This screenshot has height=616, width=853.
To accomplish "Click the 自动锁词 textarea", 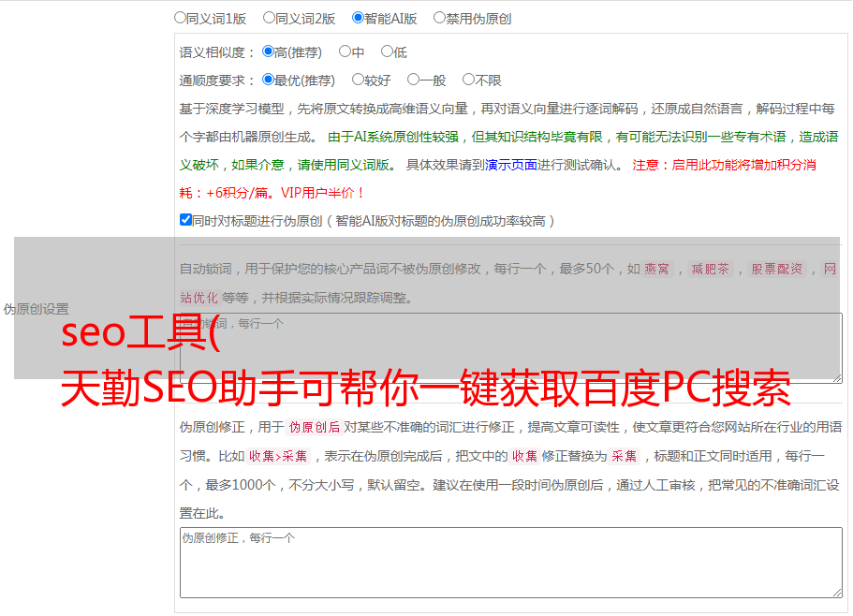I will 511,348.
